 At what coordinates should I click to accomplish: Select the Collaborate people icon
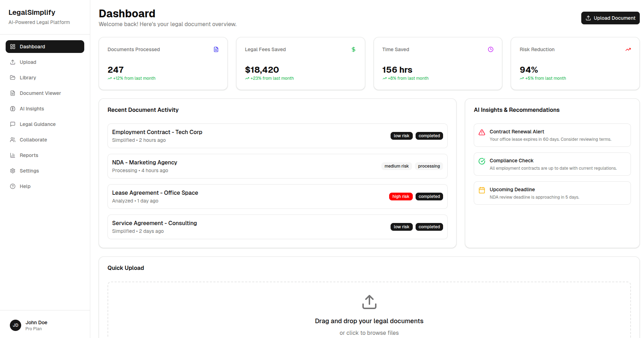(x=13, y=140)
